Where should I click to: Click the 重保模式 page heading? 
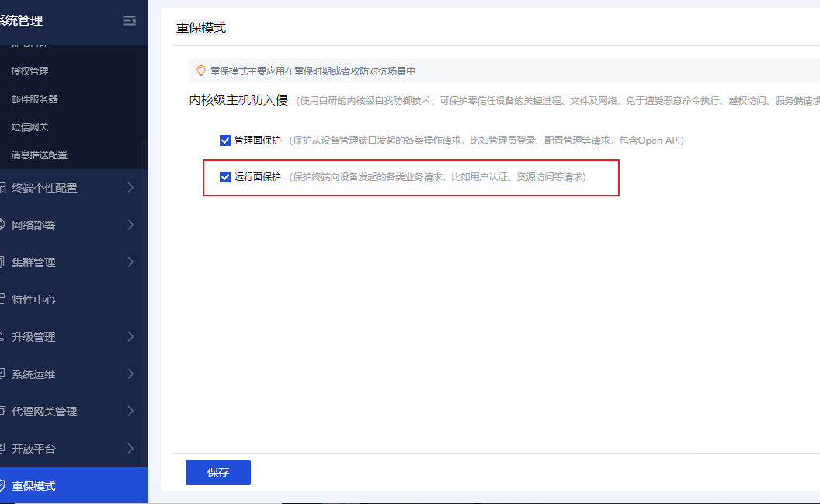pos(201,28)
